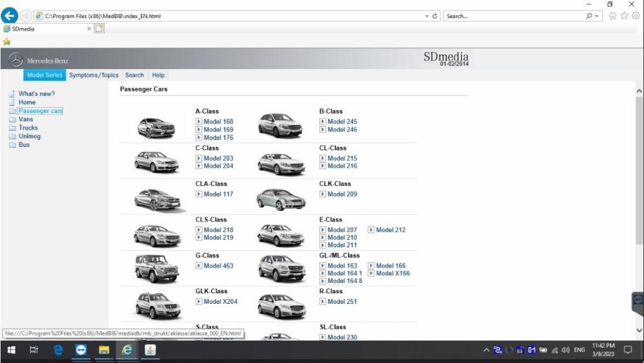Screen dimensions: 644x363
Task: Open Model 207 link
Action: coord(342,230)
